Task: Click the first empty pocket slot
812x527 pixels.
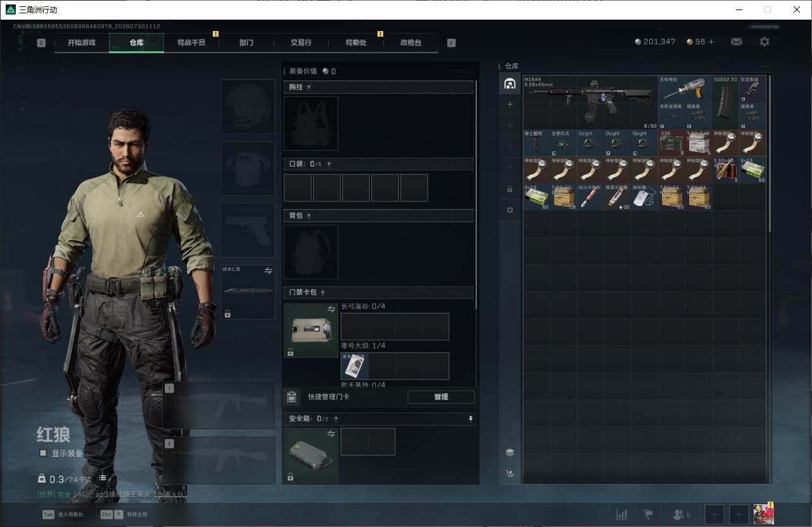Action: (x=298, y=188)
